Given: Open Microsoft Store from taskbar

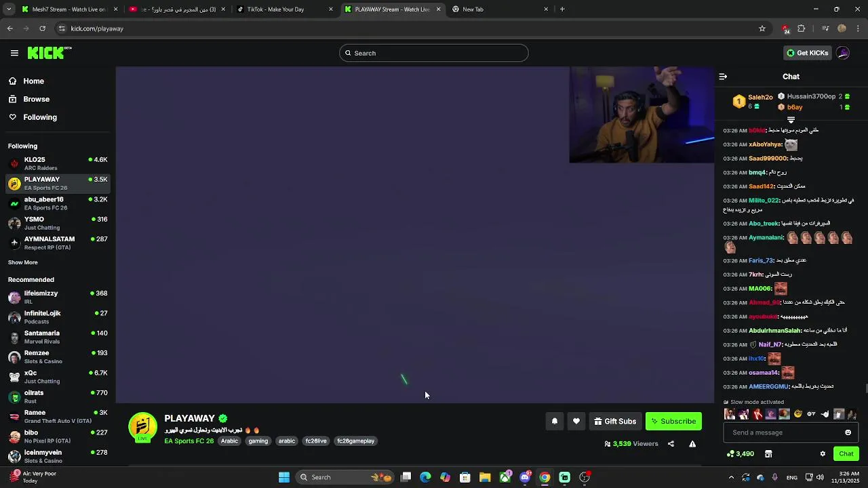Looking at the screenshot, I should pos(465,477).
